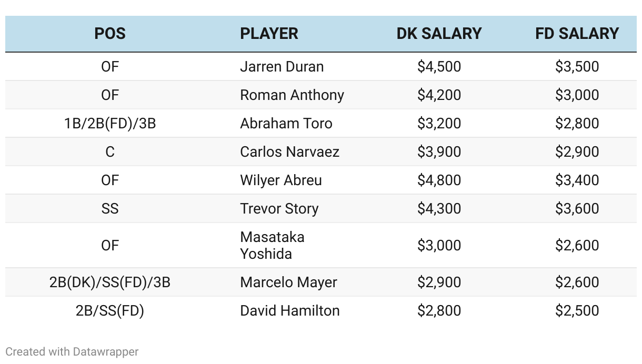The image size is (642, 364).
Task: Select Roman Anthony's $3,000 FD salary
Action: [x=577, y=95]
